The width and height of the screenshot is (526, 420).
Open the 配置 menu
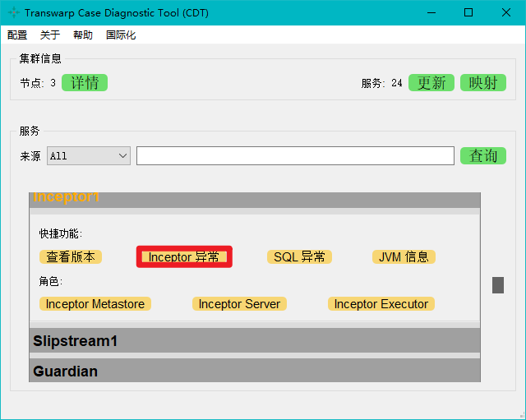pos(17,35)
